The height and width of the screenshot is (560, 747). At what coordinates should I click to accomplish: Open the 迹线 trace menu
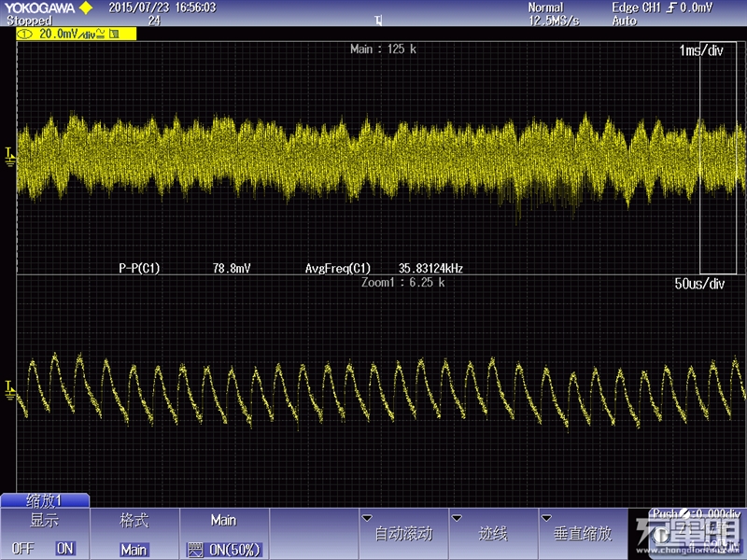[493, 533]
